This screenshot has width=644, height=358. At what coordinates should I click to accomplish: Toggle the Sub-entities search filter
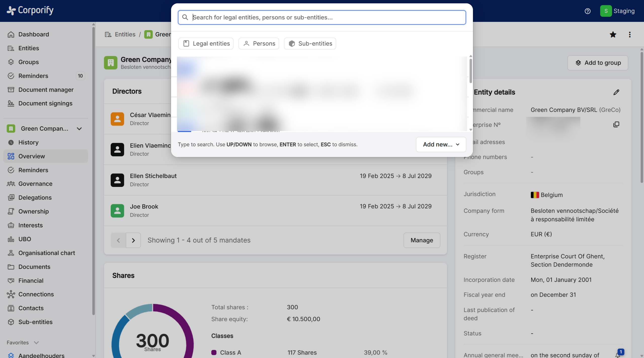tap(310, 43)
